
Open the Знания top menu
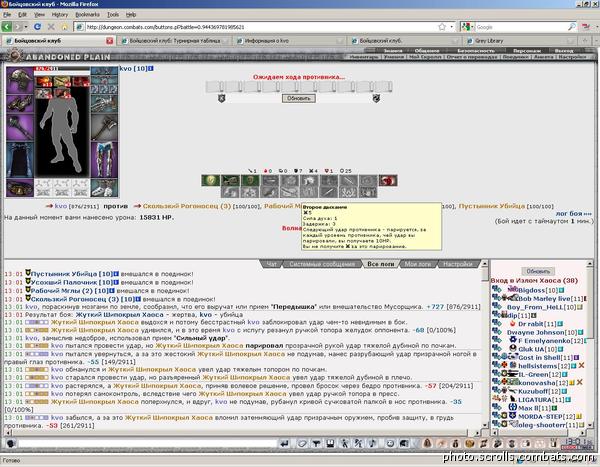click(393, 51)
